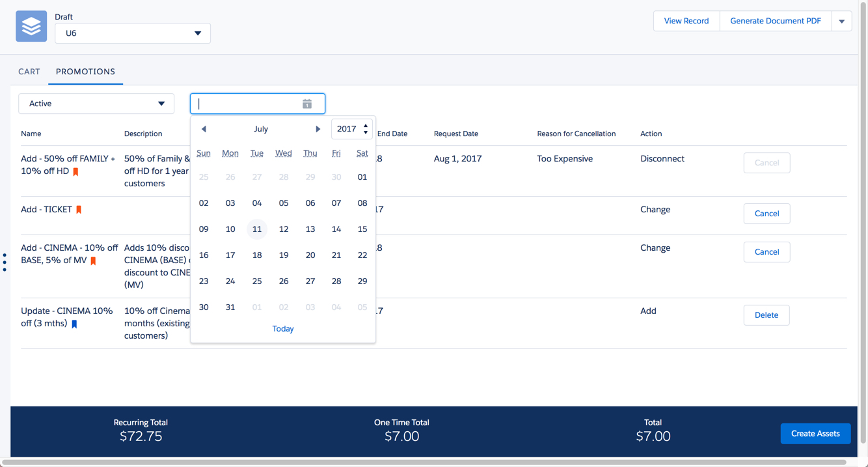Adjust the 2017 year stepper
The width and height of the screenshot is (868, 467).
[366, 129]
